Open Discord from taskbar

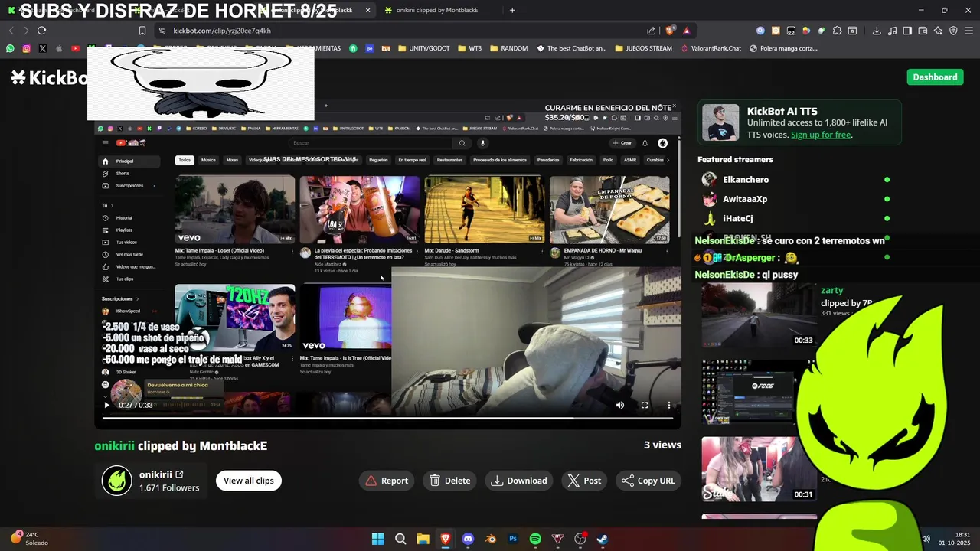coord(468,539)
